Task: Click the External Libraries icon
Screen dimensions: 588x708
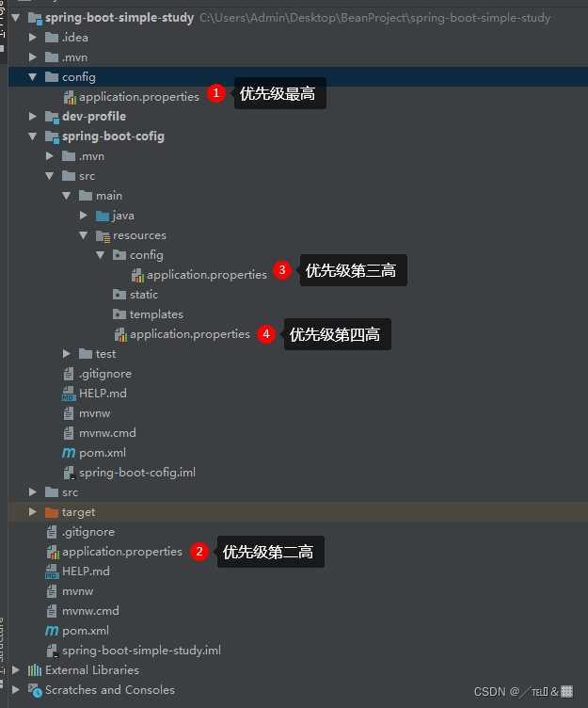Action: coord(35,670)
